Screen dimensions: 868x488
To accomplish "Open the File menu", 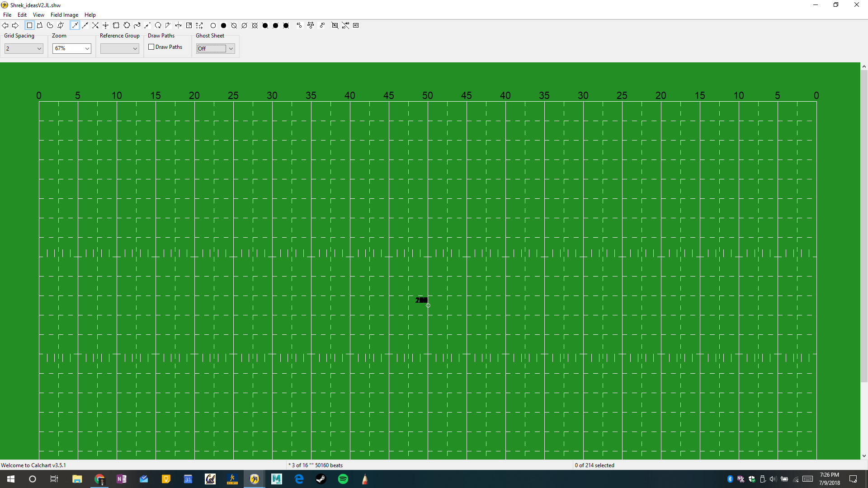I will 7,15.
